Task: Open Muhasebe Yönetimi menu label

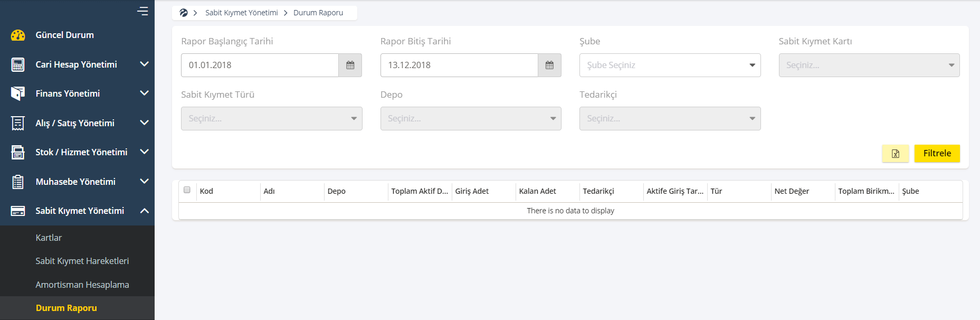Action: click(x=75, y=182)
